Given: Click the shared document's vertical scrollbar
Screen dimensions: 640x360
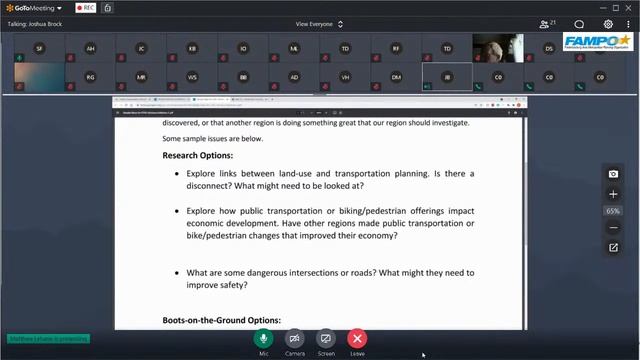Looking at the screenshot, I should coord(525,204).
